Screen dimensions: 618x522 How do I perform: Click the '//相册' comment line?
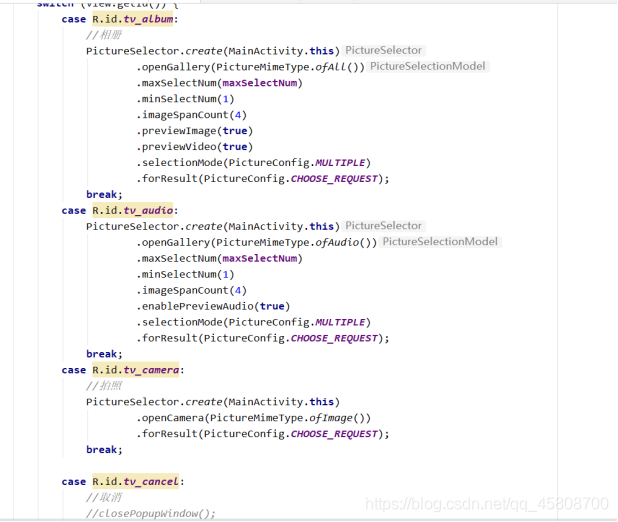104,35
